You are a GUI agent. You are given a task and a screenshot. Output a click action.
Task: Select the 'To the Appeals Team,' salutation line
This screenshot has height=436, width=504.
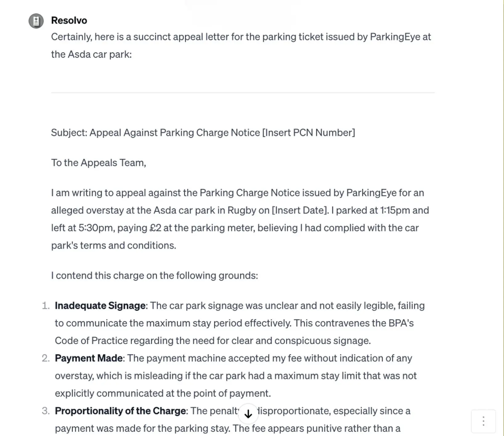99,162
